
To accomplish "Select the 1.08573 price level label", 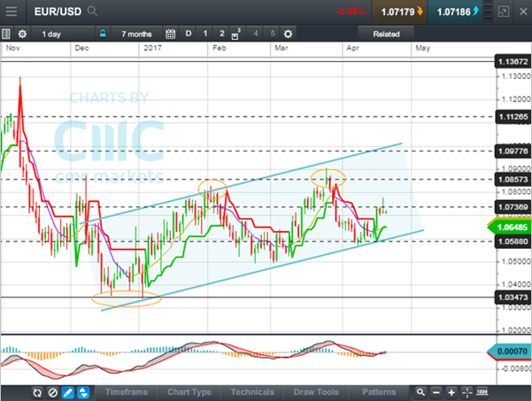I will click(x=513, y=179).
